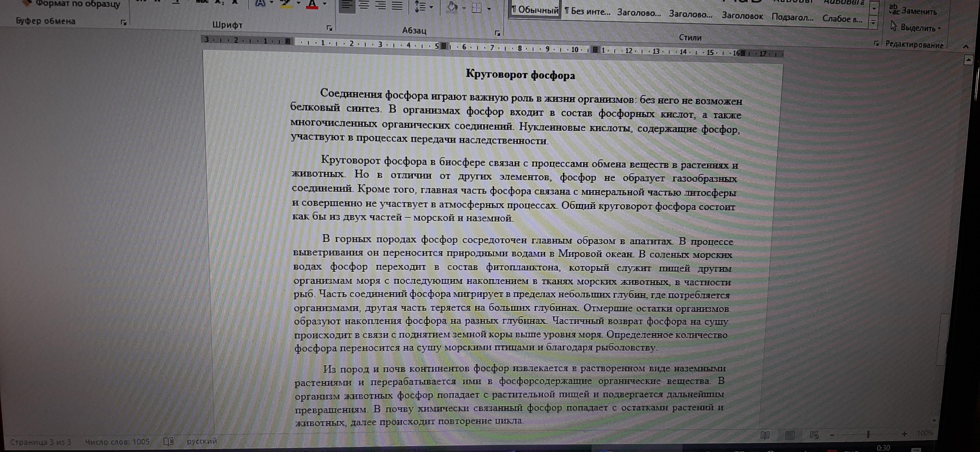Screen dimensions: 980x452
Task: Open the borders dropdown arrow
Action: pos(489,9)
